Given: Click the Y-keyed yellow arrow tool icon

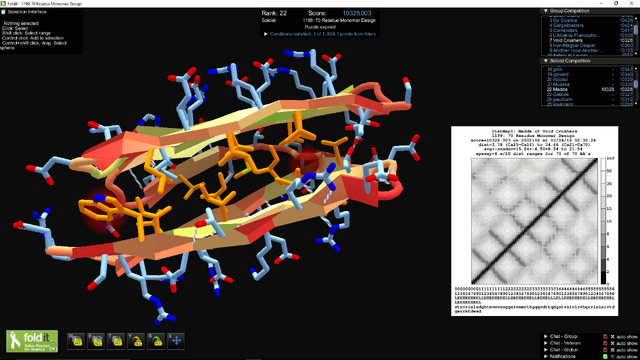Looking at the screenshot, I should [x=136, y=341].
